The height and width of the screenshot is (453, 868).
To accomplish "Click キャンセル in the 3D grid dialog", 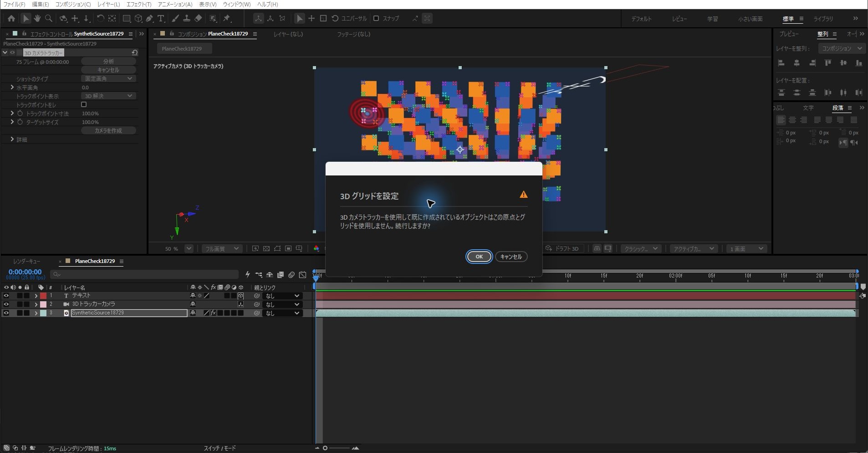I will tap(511, 257).
